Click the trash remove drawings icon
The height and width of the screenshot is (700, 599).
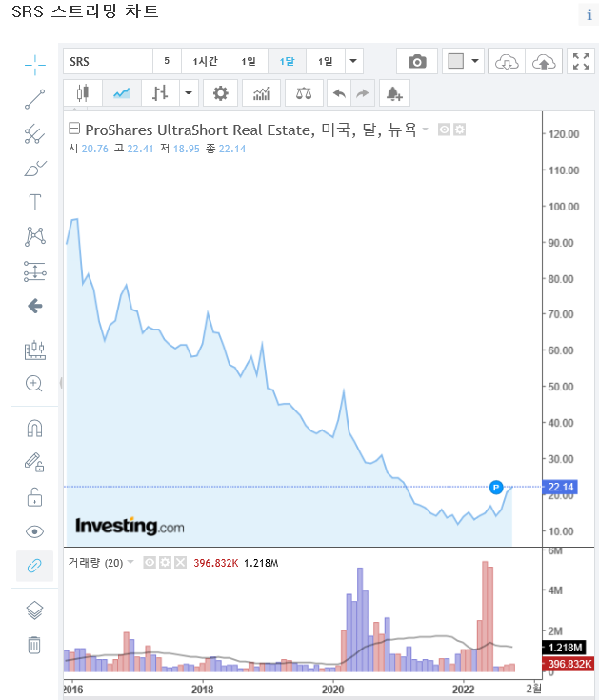(x=34, y=645)
